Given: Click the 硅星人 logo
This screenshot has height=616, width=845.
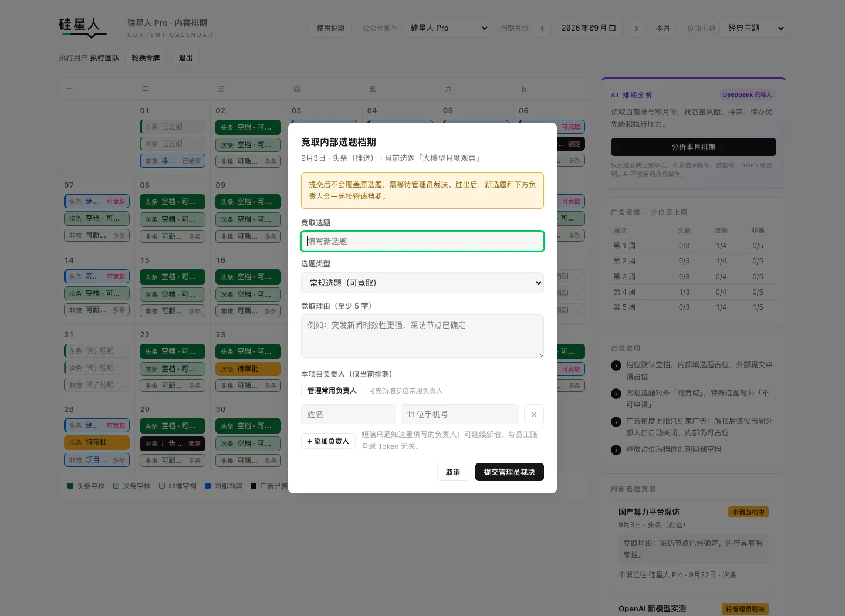Looking at the screenshot, I should click(82, 28).
